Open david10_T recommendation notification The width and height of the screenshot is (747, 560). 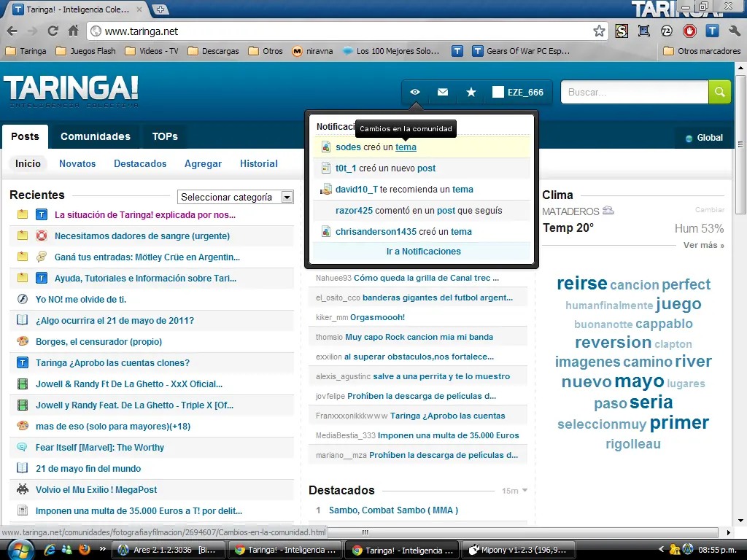422,190
